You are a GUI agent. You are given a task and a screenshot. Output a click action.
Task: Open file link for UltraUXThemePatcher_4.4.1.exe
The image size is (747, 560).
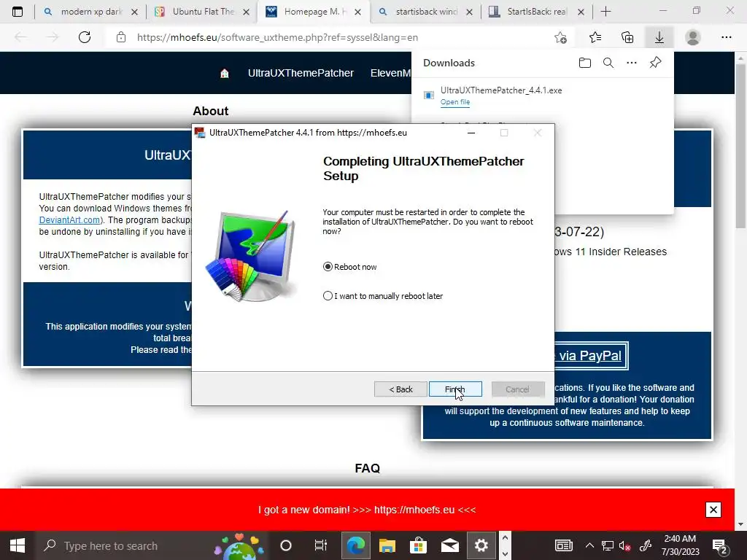click(x=455, y=102)
